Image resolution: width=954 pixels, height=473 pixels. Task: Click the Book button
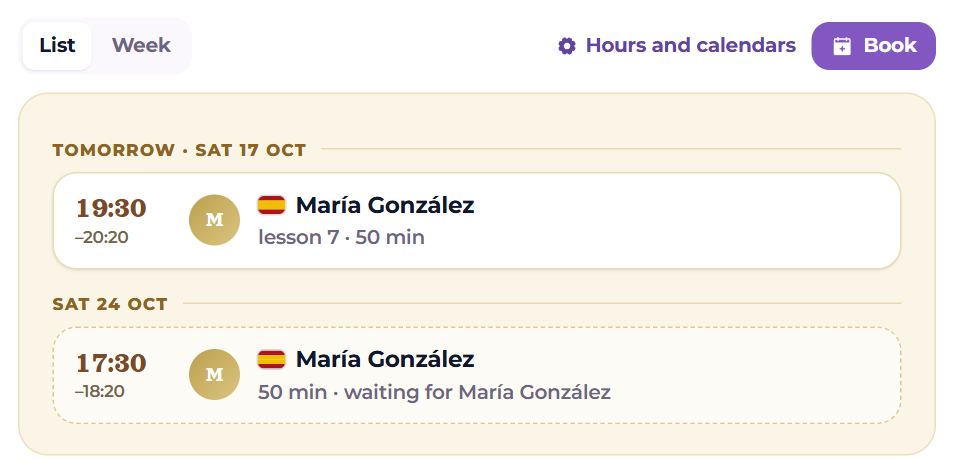873,46
